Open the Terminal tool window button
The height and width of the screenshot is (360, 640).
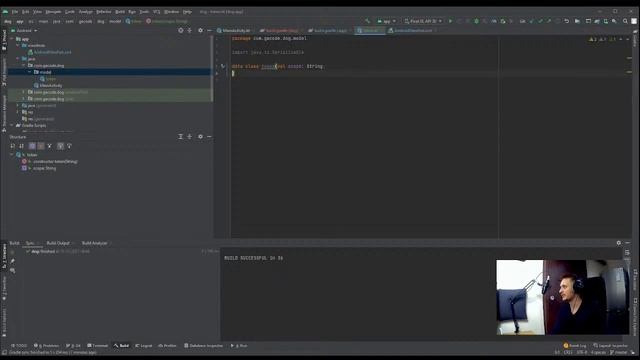[x=98, y=346]
